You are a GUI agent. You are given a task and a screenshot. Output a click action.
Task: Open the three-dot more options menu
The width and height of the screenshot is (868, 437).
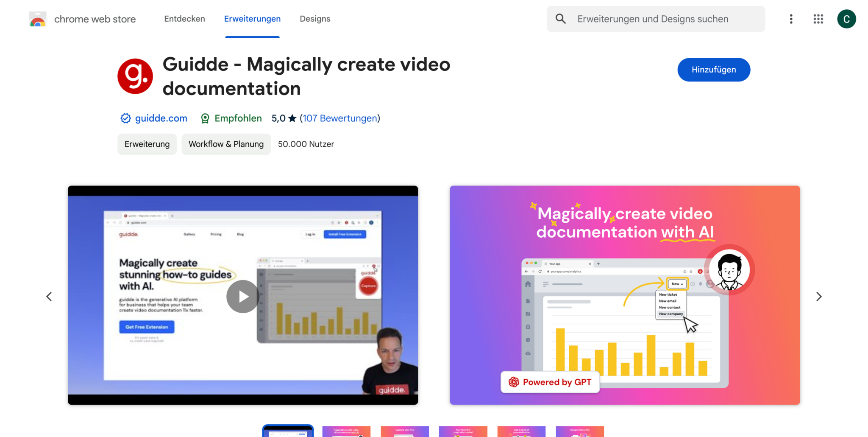pos(791,19)
